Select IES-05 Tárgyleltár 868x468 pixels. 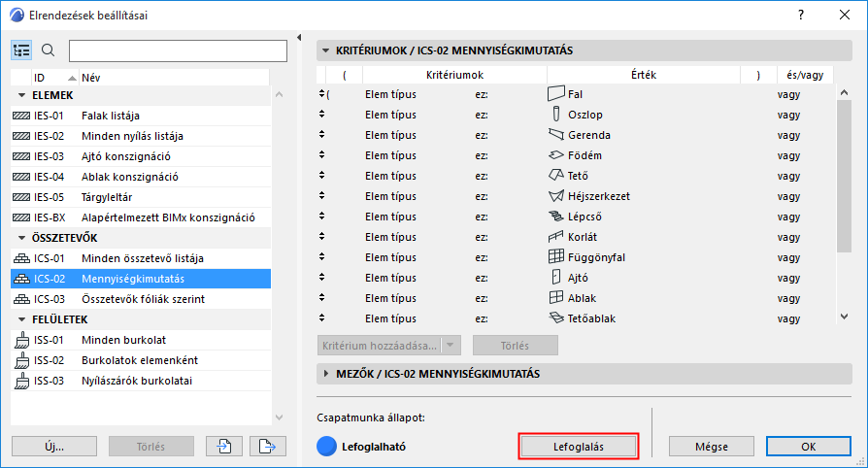141,197
